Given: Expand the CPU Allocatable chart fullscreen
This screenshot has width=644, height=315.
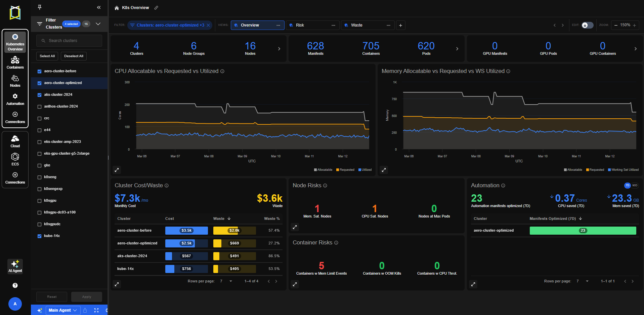Looking at the screenshot, I should 117,170.
